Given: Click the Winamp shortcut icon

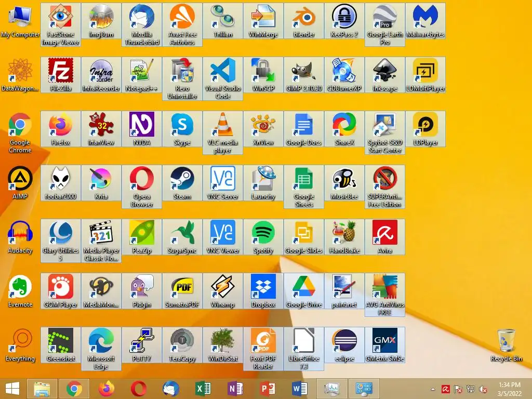Looking at the screenshot, I should tap(223, 291).
